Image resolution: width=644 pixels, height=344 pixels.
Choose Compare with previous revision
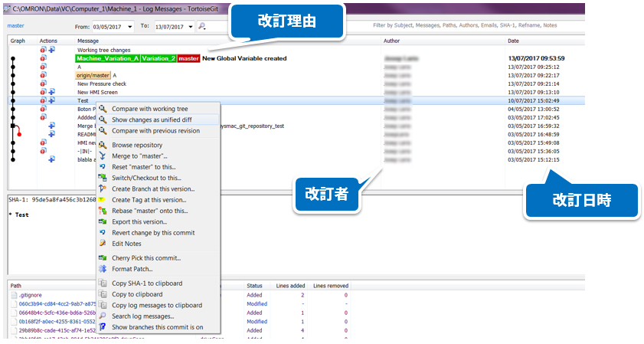(x=155, y=130)
